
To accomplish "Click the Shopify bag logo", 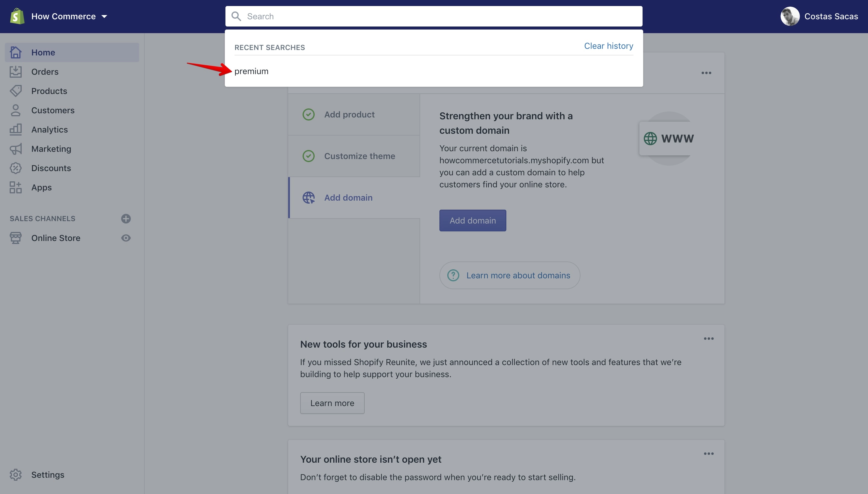I will pos(17,16).
